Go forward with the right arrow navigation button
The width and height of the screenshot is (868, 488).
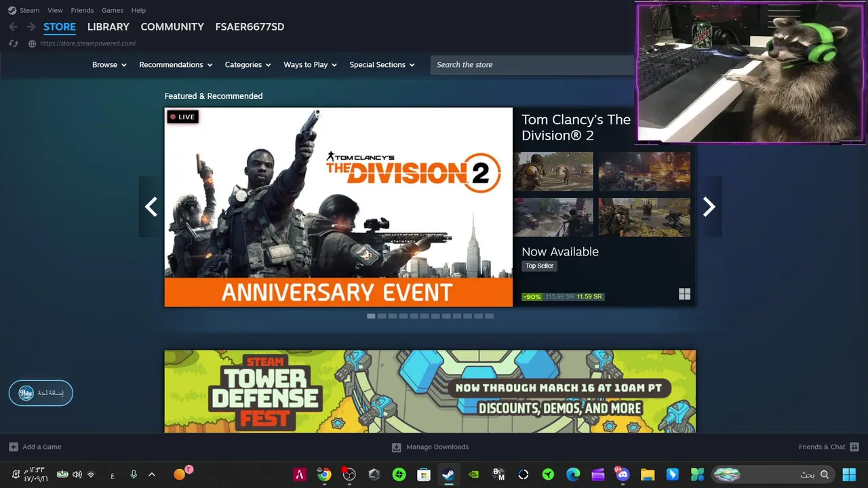click(31, 27)
